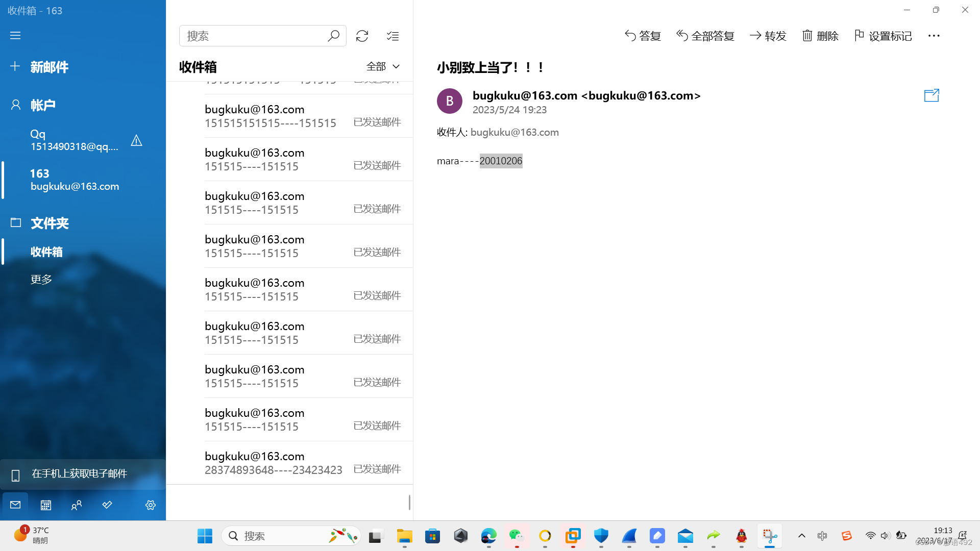Open People contacts icon in sidebar
This screenshot has width=980, height=551.
click(77, 505)
